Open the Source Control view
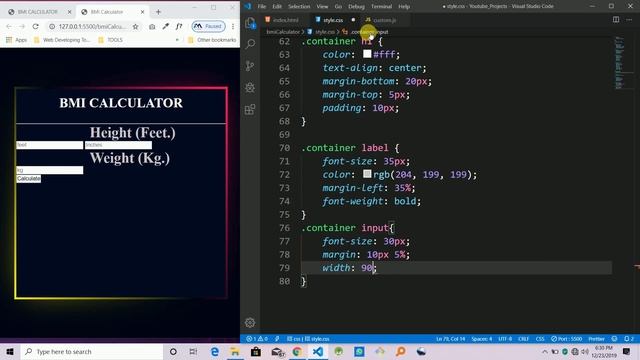Screen dimensions: 640x360 pos(250,66)
